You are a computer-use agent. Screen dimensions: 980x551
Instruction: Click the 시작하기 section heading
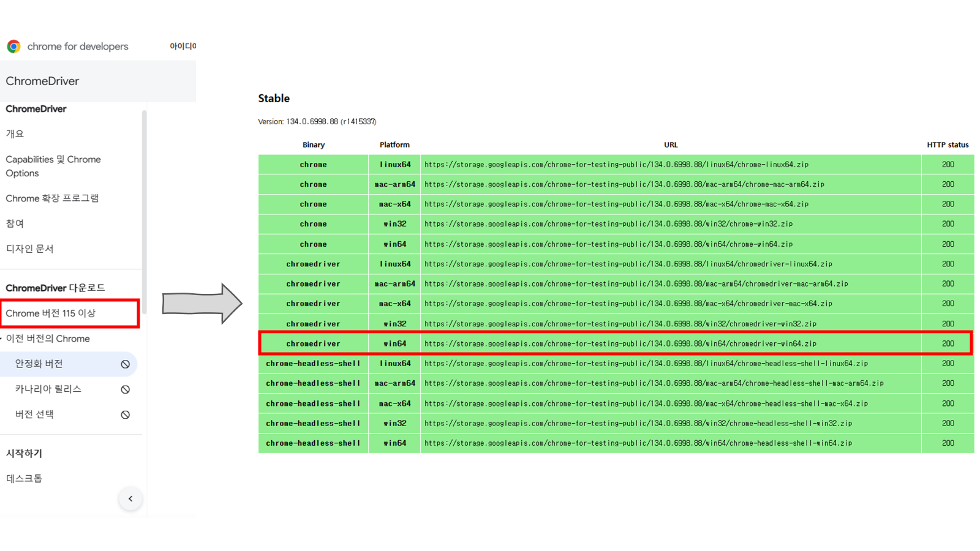click(x=24, y=454)
